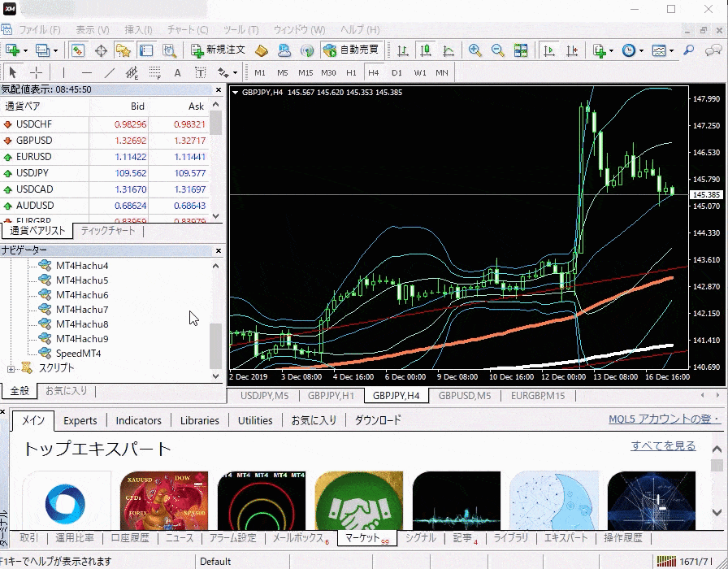Tile chart windows icon
Image resolution: width=728 pixels, height=569 pixels.
[521, 50]
